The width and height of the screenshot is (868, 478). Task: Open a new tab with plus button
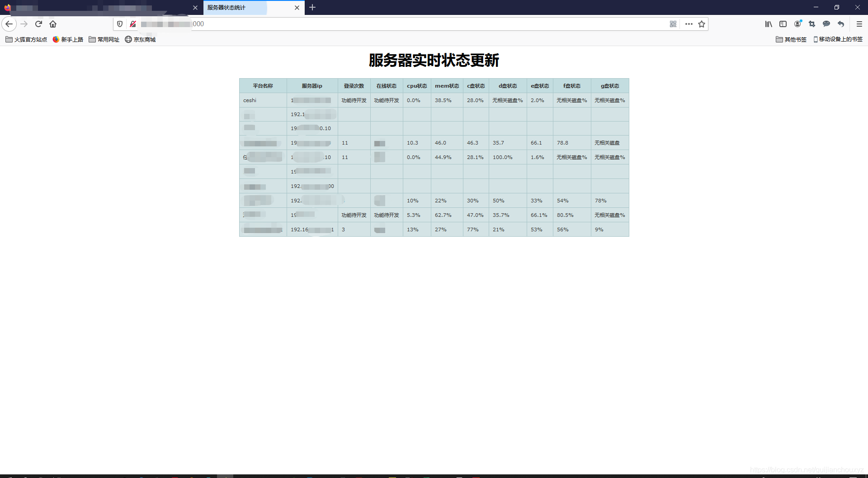click(312, 7)
